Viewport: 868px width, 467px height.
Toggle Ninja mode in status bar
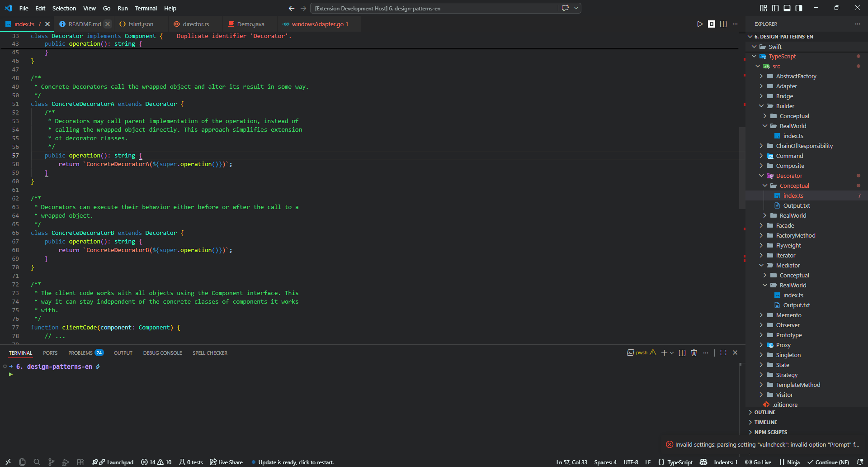[789, 462]
